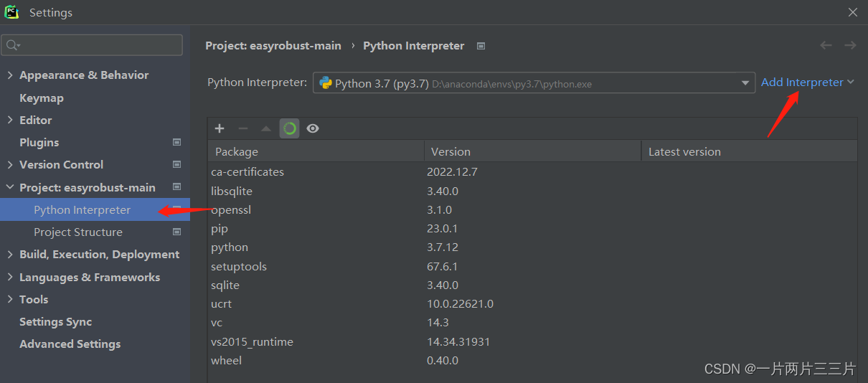Select the ucrt package row
Image resolution: width=868 pixels, height=383 pixels.
532,303
